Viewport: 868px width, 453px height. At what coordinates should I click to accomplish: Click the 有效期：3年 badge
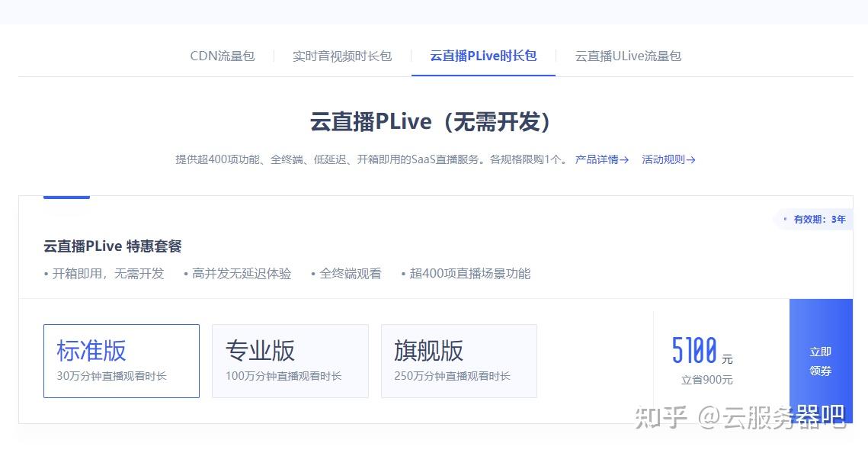[814, 220]
